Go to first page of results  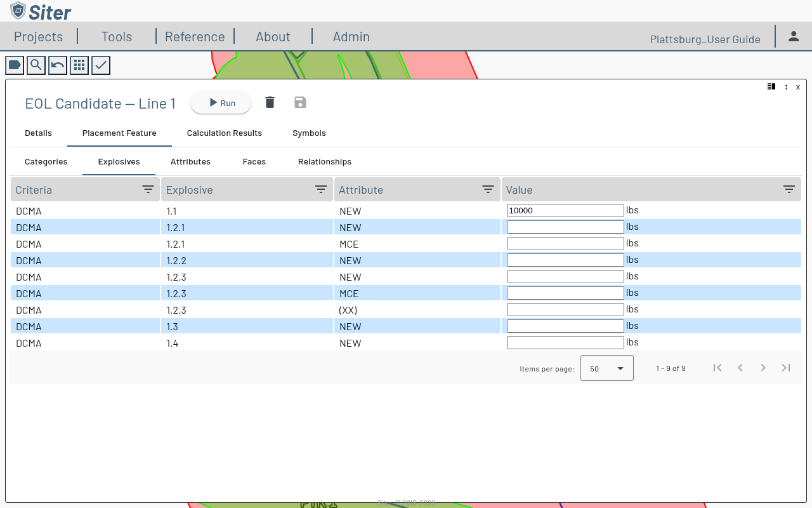coord(717,368)
